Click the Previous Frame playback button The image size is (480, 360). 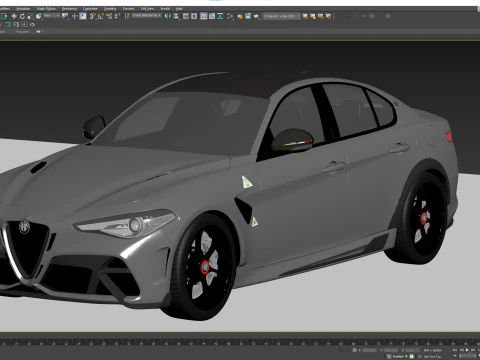coord(462,350)
